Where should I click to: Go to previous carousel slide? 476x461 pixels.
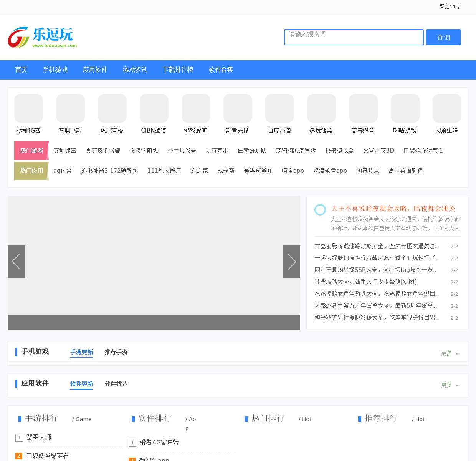(17, 262)
